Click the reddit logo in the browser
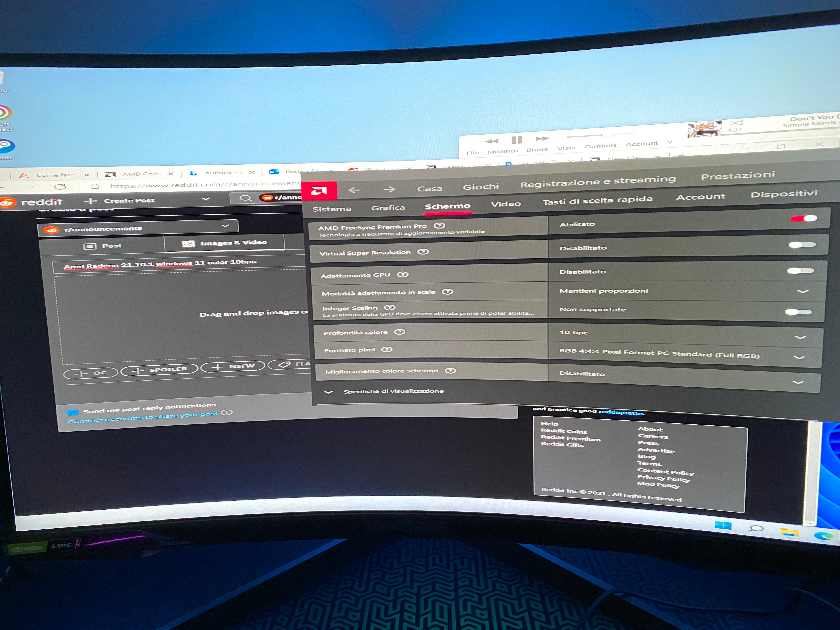Viewport: 840px width, 630px height. [31, 202]
